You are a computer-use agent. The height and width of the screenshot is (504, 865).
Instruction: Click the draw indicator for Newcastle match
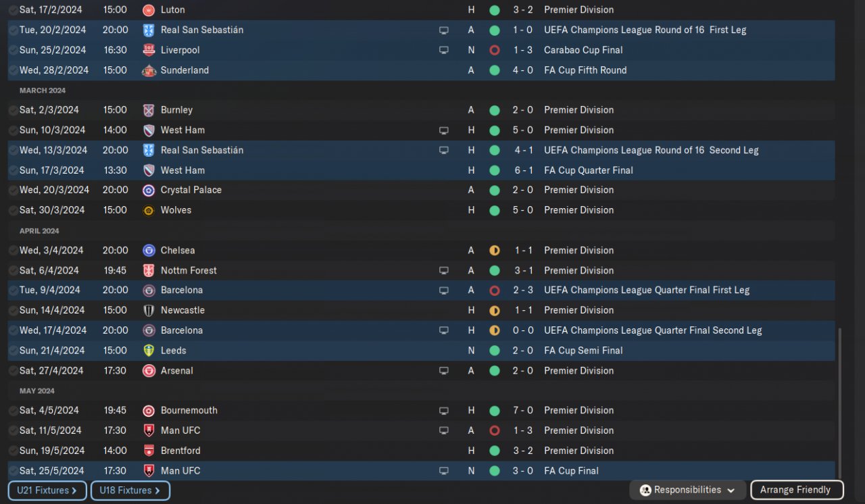495,311
